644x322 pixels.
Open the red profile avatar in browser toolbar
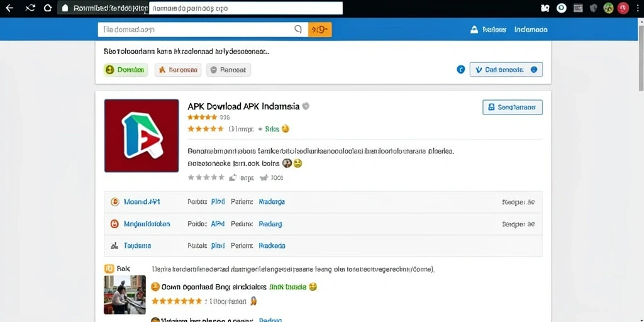[623, 8]
